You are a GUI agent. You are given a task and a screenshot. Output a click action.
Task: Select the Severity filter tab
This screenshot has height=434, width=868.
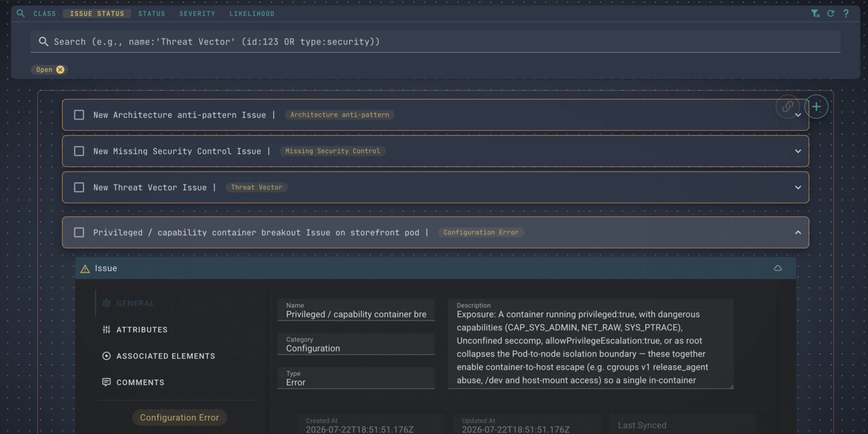click(197, 14)
